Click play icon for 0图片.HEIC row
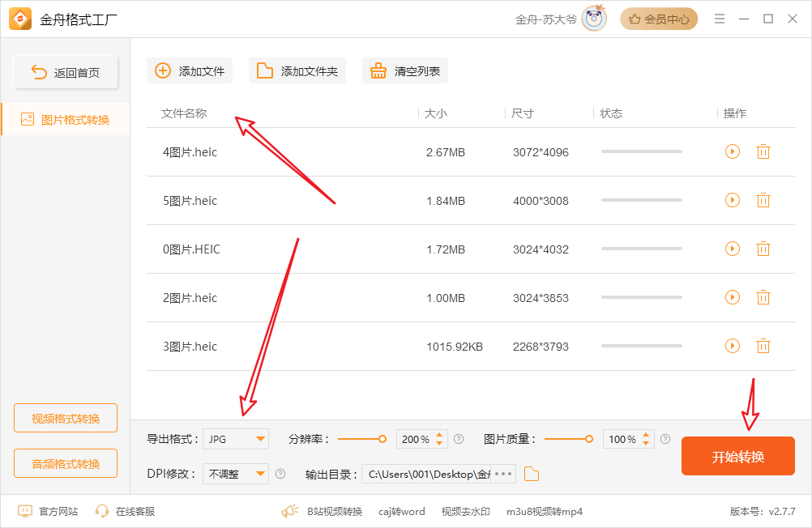The image size is (812, 528). pos(732,249)
